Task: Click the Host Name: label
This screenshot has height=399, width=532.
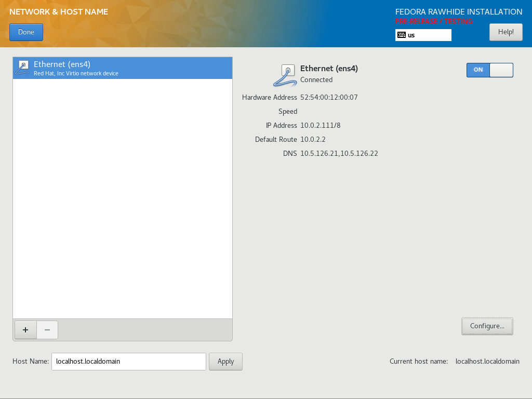Action: (x=31, y=362)
